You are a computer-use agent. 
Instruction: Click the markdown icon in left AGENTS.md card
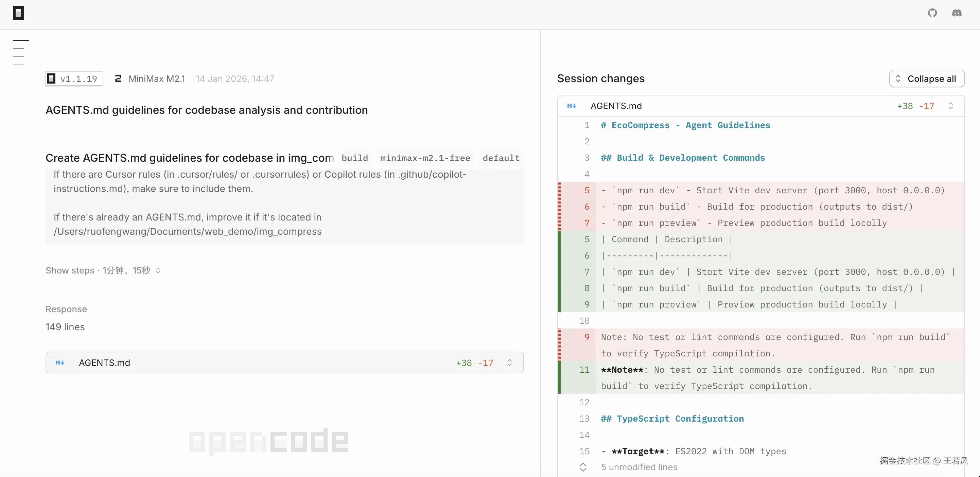pos(60,363)
